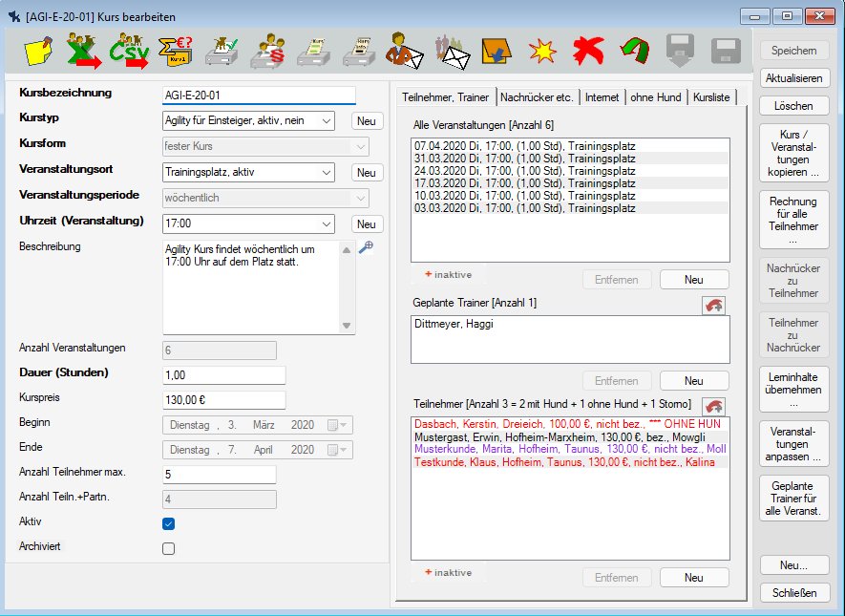Image resolution: width=845 pixels, height=616 pixels.
Task: Expand the Kurstyp dropdown
Action: (x=326, y=120)
